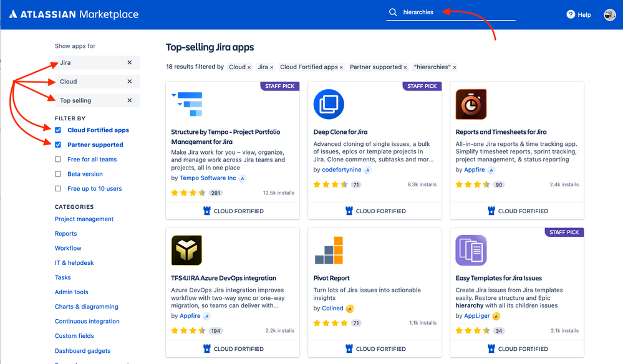Remove the "hierarchies" search tag
This screenshot has width=623, height=364.
pyautogui.click(x=455, y=67)
